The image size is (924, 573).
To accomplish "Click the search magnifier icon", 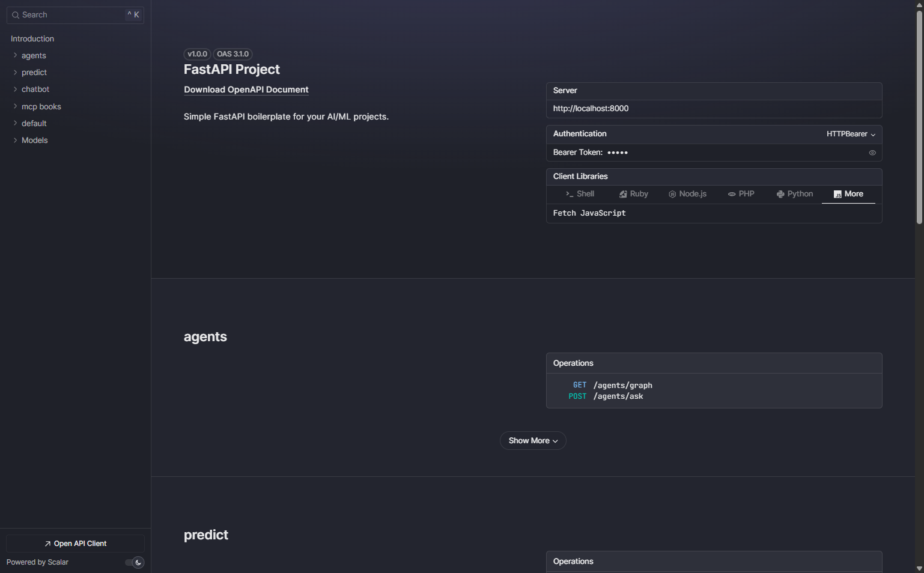I will (x=15, y=14).
